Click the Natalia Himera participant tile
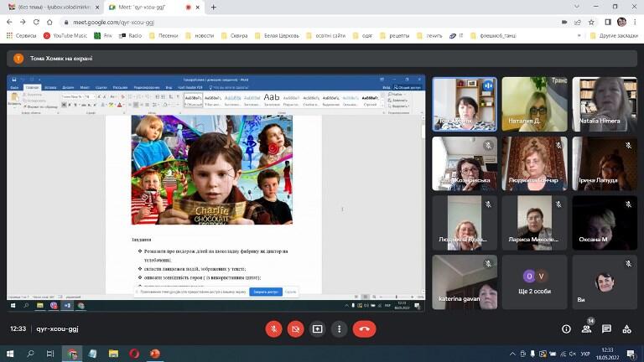 (x=605, y=104)
